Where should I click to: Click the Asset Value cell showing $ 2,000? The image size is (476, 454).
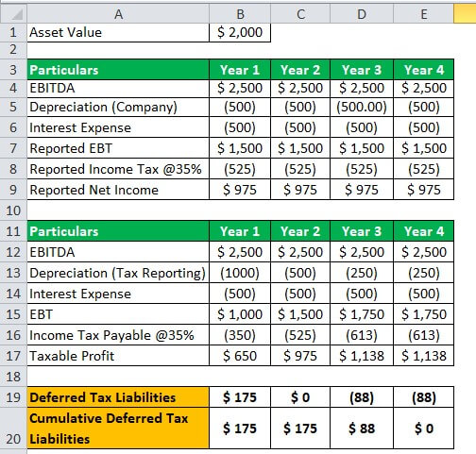(240, 32)
